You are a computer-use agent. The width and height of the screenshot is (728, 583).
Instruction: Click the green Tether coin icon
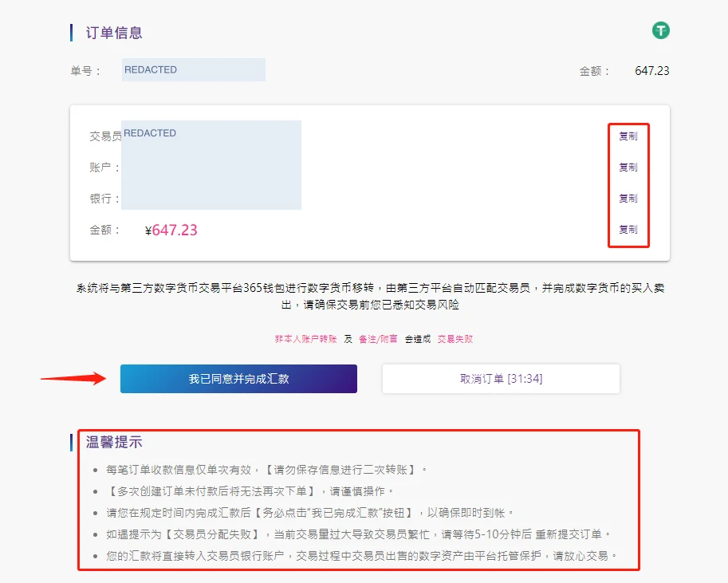661,30
